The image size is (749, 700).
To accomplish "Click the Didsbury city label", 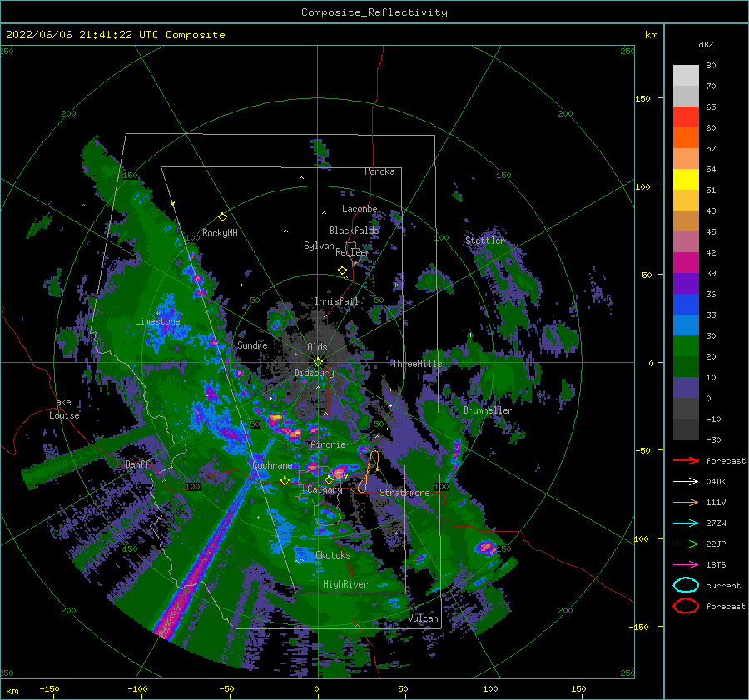I will (x=315, y=373).
